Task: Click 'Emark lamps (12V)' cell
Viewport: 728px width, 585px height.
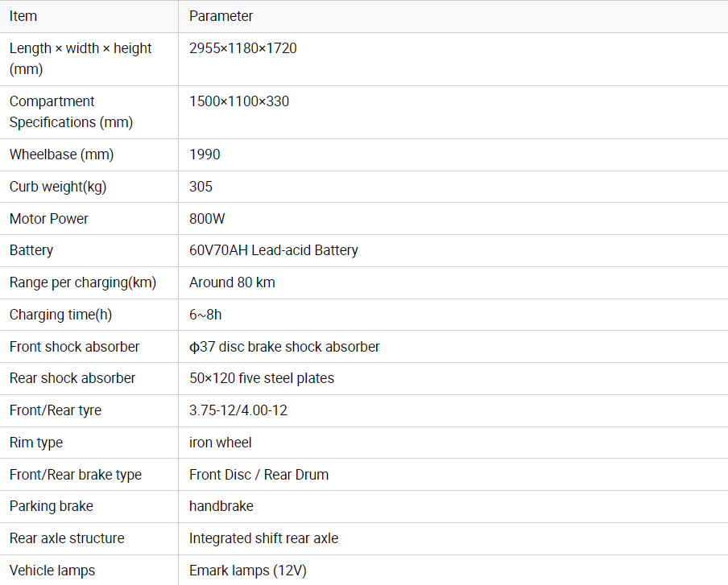Action: (248, 571)
